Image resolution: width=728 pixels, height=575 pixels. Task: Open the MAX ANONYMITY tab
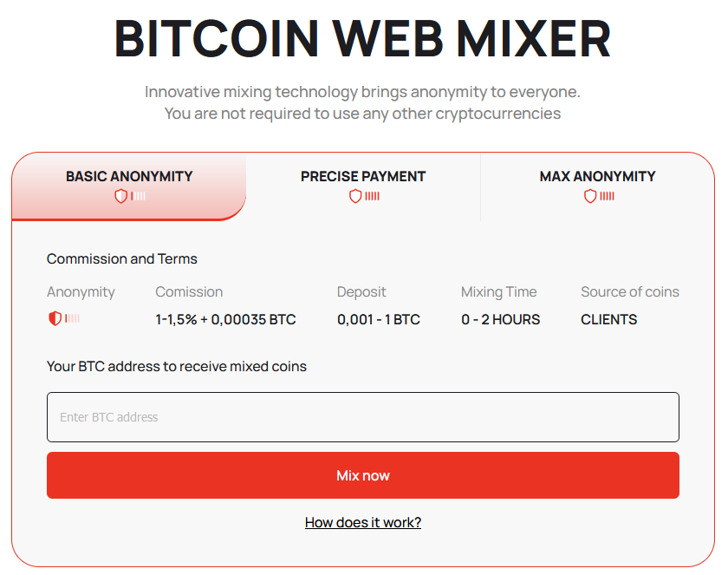click(597, 186)
